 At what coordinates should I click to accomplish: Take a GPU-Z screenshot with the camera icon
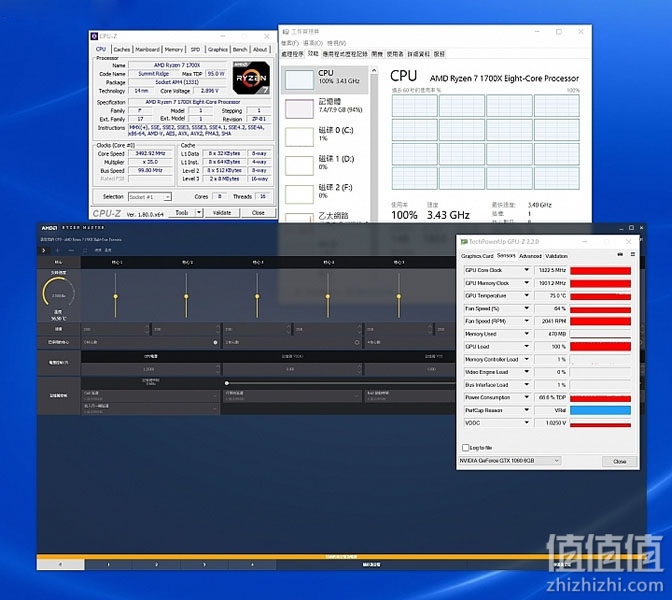pyautogui.click(x=620, y=255)
